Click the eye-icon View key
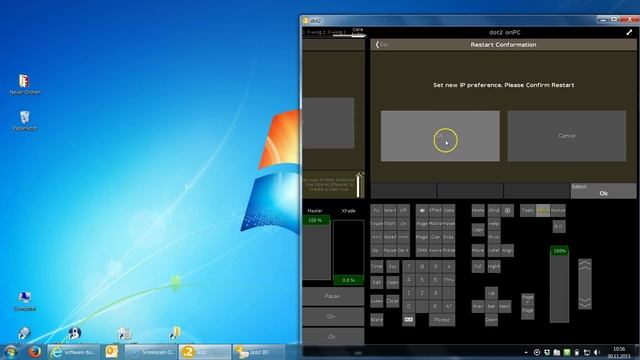Viewport: 640px width, 360px height. [x=422, y=211]
